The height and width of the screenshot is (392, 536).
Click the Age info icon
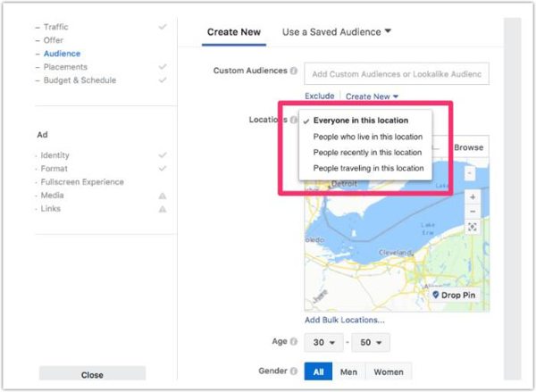click(x=294, y=341)
